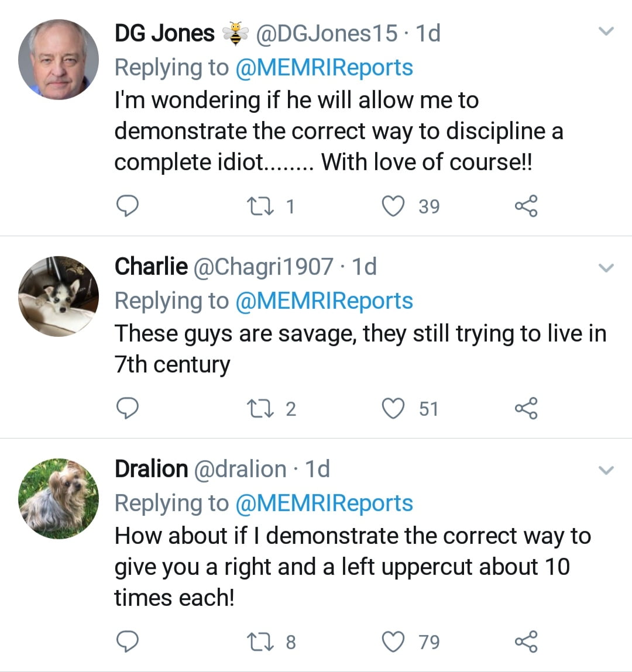Image resolution: width=632 pixels, height=672 pixels.
Task: Open dropdown menu on Charlie's tweet
Action: coord(607,268)
